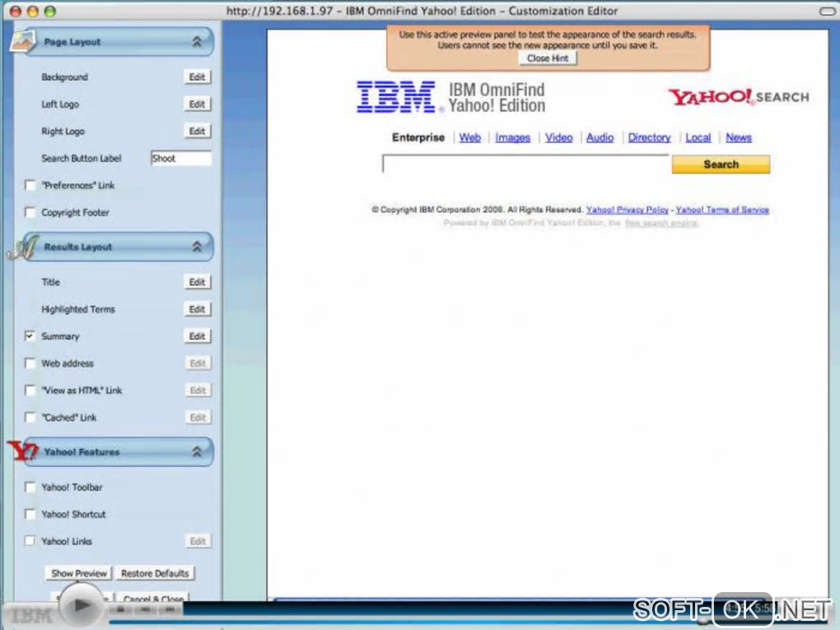Click Edit next to Highlighted Terms
The image size is (840, 630).
197,309
